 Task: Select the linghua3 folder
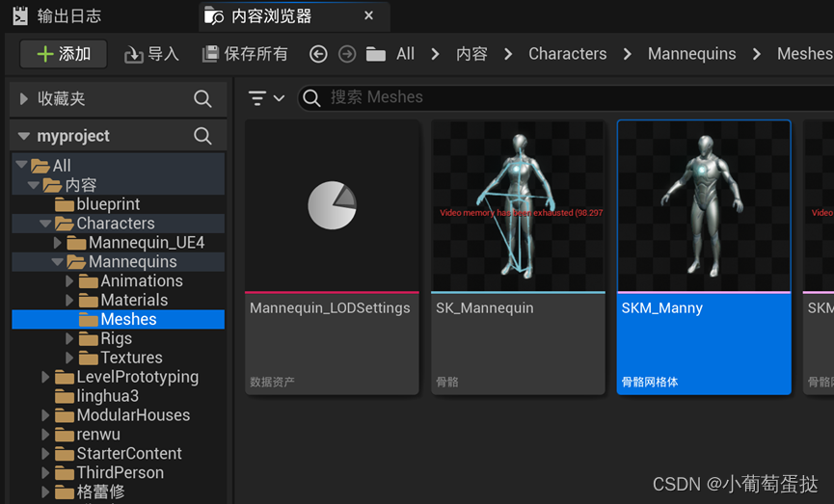point(96,395)
